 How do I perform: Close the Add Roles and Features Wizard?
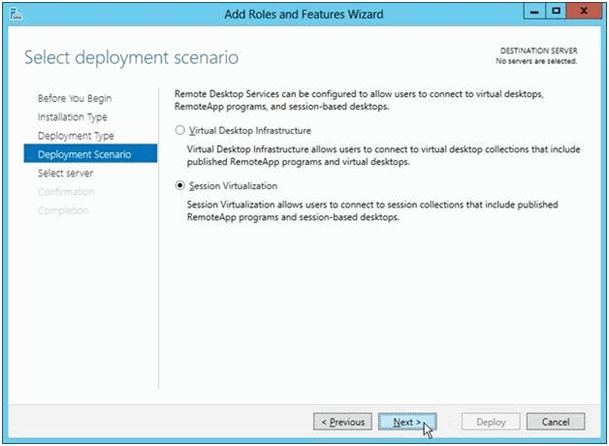click(584, 12)
